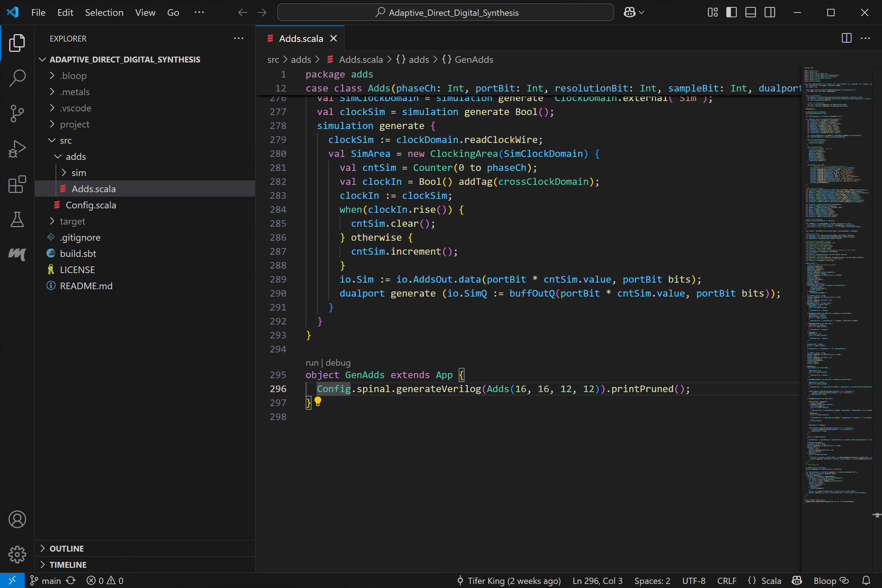Open build.sbt in the explorer
The width and height of the screenshot is (882, 588).
(78, 254)
